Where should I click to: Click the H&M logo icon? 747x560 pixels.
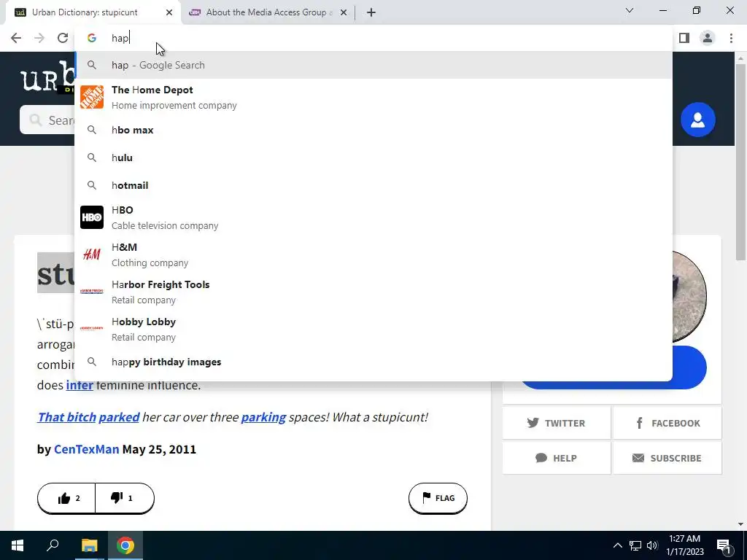(x=92, y=254)
